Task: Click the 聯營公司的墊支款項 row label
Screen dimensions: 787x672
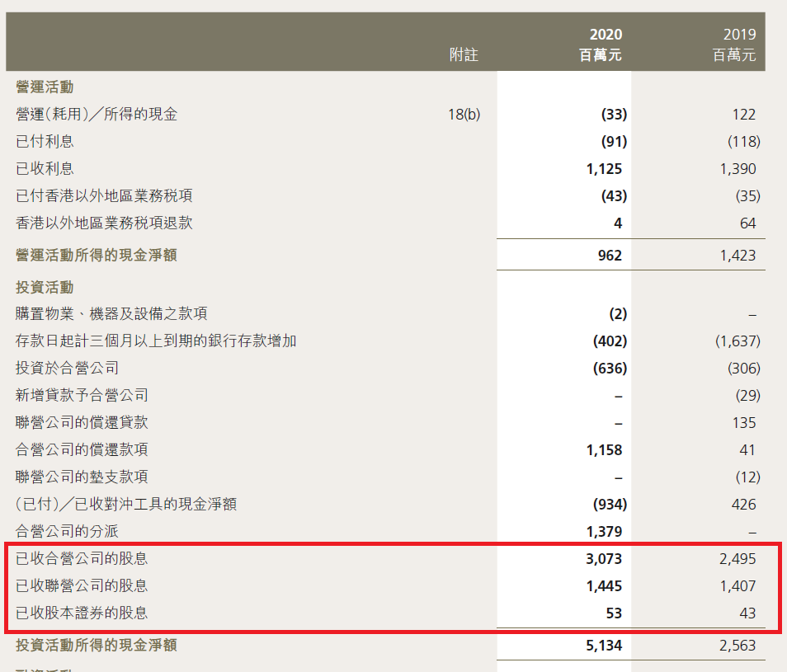Action: 82,477
